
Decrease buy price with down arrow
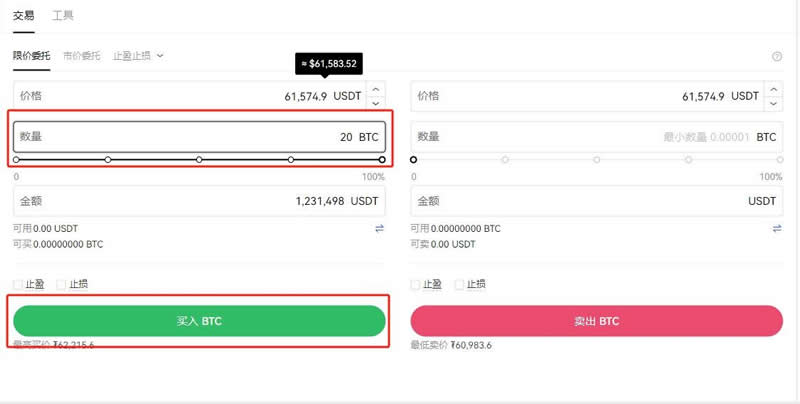(376, 103)
